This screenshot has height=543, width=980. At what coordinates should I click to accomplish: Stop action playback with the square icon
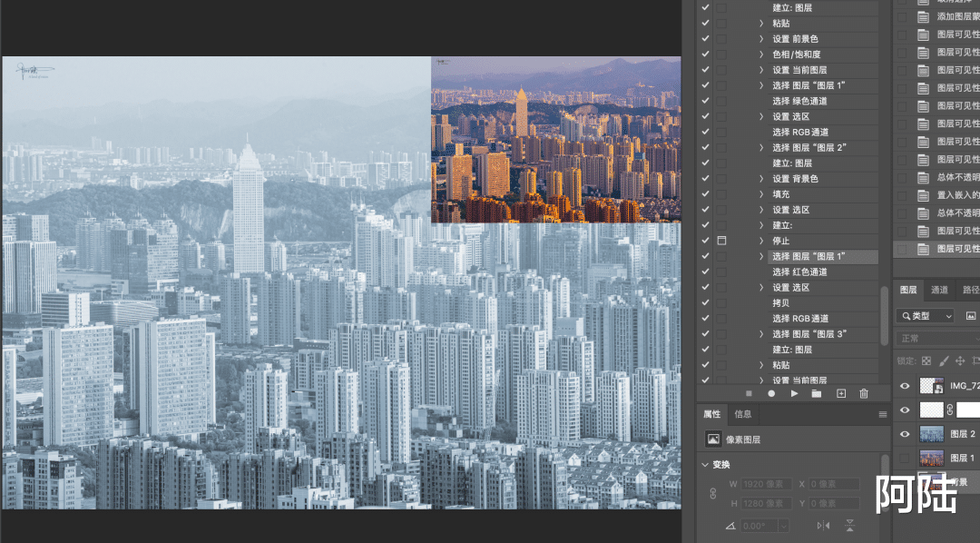[749, 393]
